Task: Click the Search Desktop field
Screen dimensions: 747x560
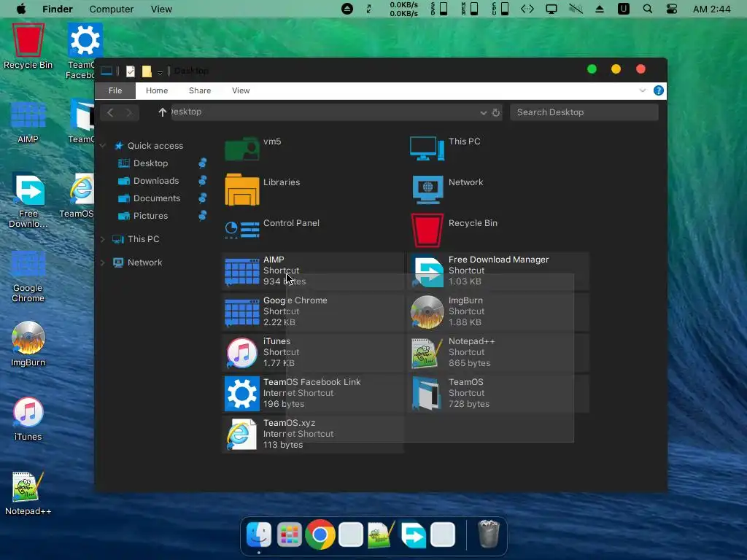Action: click(x=584, y=112)
